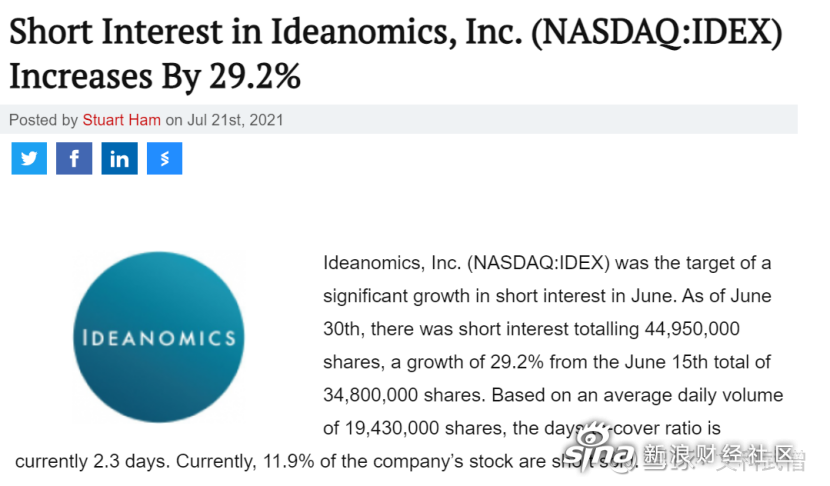The height and width of the screenshot is (486, 830).
Task: Share the article via Twitter icon
Action: click(x=29, y=158)
